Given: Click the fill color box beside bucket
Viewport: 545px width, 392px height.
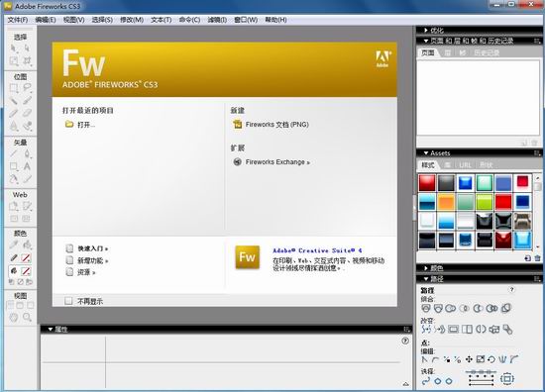Looking at the screenshot, I should 26,271.
